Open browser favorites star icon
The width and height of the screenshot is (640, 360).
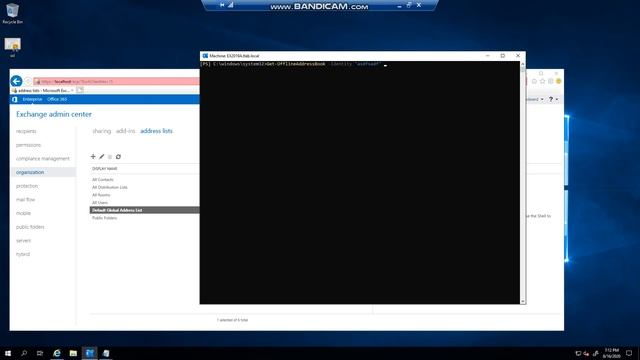tap(542, 81)
